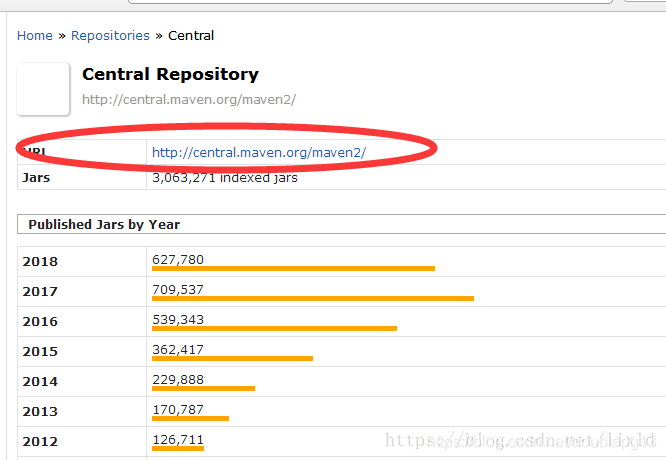Select the 2018 year label

point(40,262)
